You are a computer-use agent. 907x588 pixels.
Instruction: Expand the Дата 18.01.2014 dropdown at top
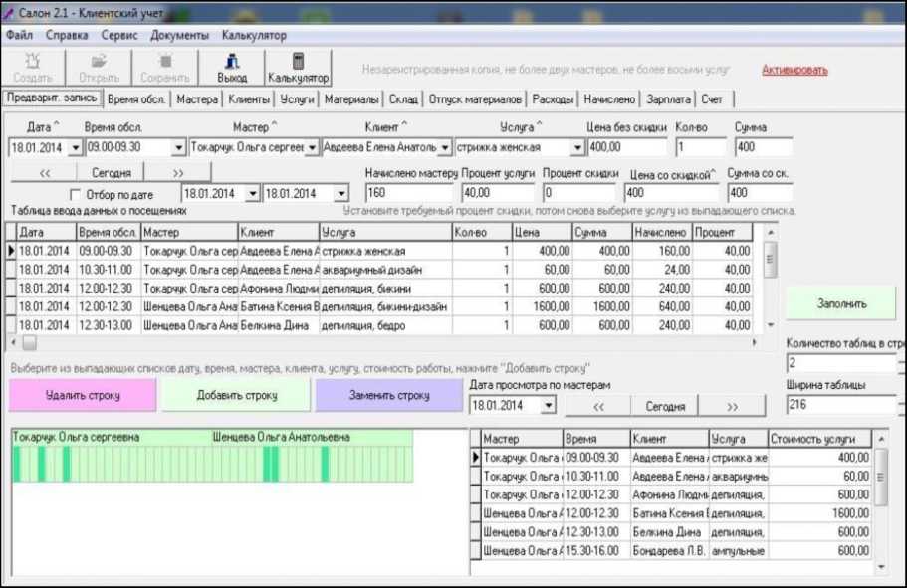click(x=76, y=148)
